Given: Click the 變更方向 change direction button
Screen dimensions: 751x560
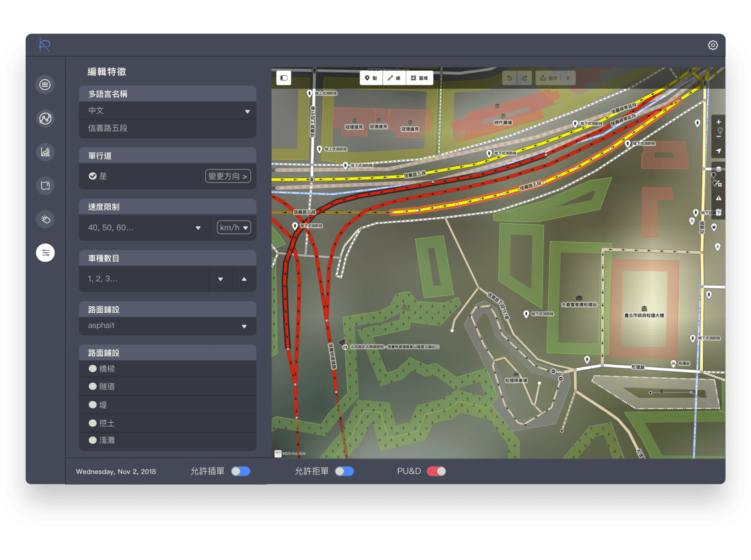Looking at the screenshot, I should point(228,176).
